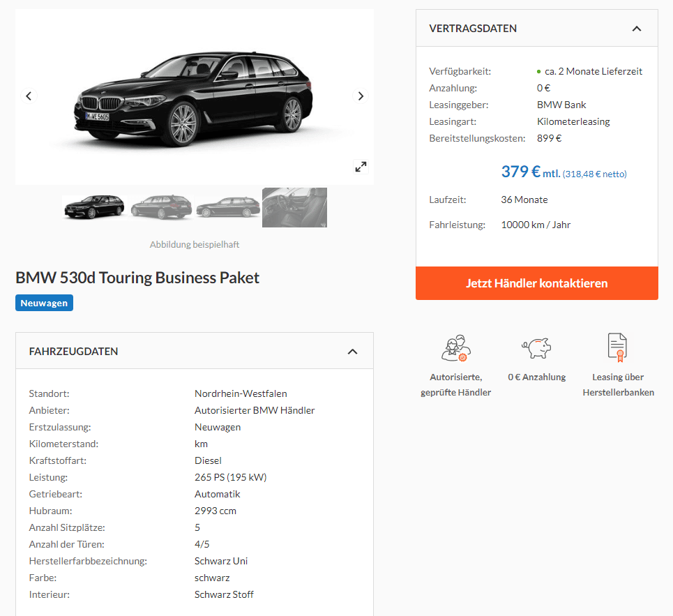Select the third side-view car thumbnail
Image resolution: width=673 pixels, height=616 pixels.
pos(227,207)
